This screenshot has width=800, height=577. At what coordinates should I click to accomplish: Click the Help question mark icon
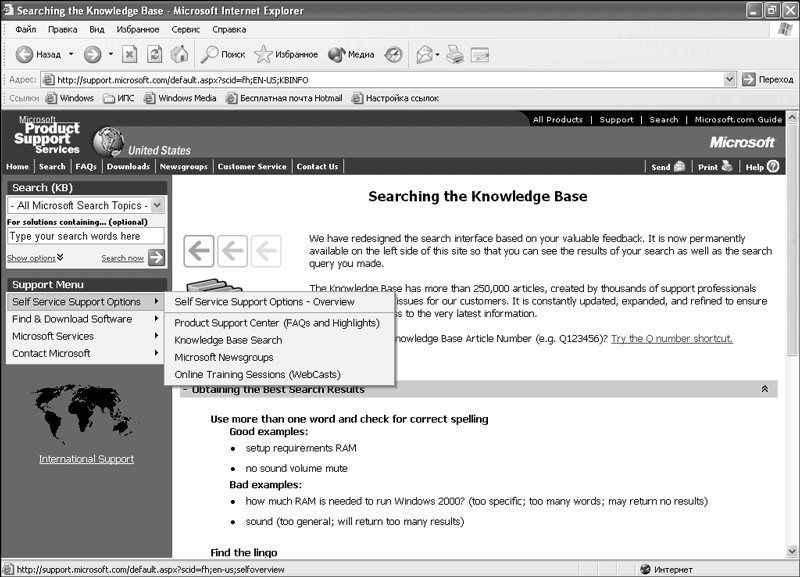[773, 166]
